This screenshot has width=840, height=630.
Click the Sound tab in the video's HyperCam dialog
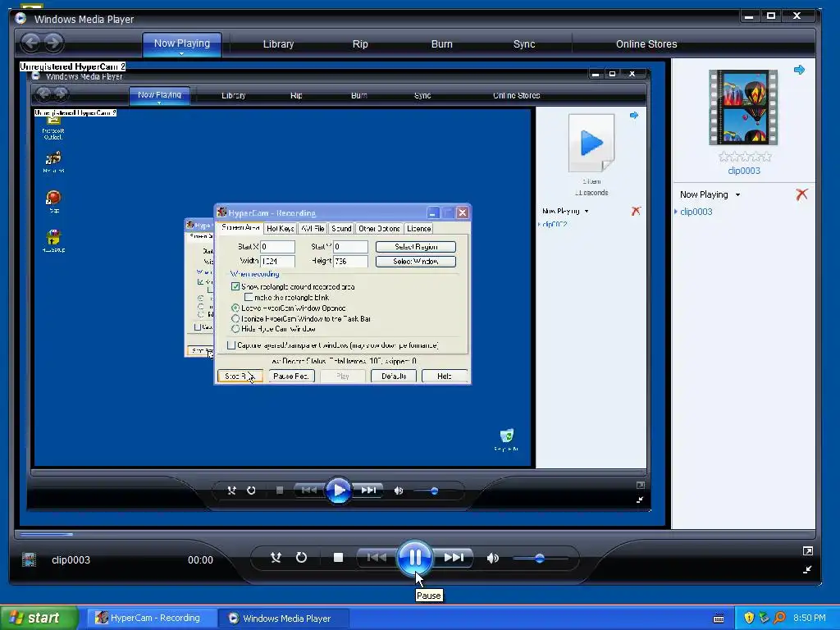coord(341,228)
